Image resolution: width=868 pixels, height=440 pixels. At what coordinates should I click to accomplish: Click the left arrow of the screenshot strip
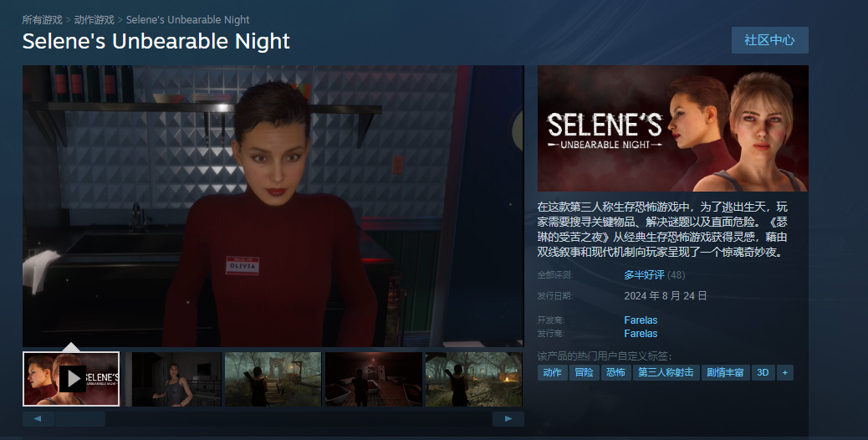click(x=38, y=419)
